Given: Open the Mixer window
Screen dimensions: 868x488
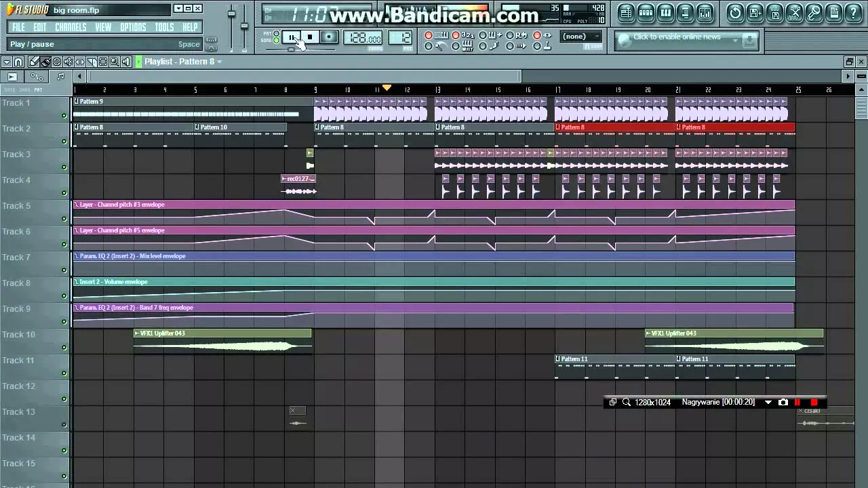Looking at the screenshot, I should [x=705, y=13].
